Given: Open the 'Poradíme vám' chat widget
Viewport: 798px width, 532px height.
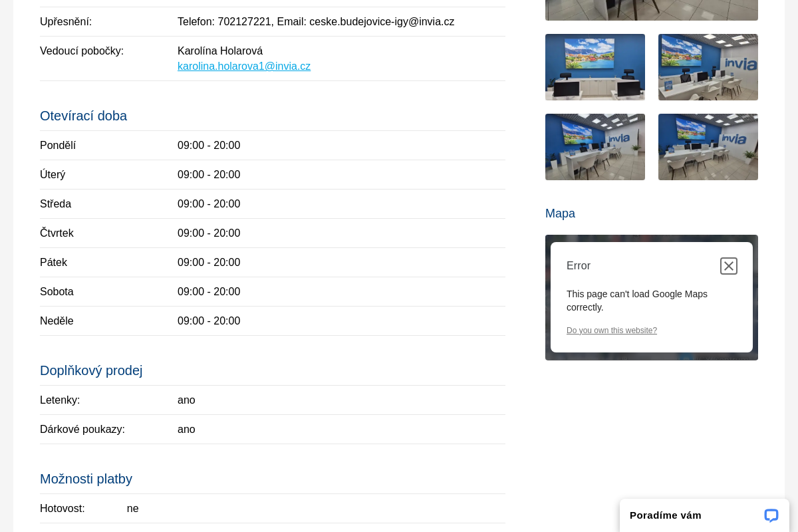Looking at the screenshot, I should 666,515.
